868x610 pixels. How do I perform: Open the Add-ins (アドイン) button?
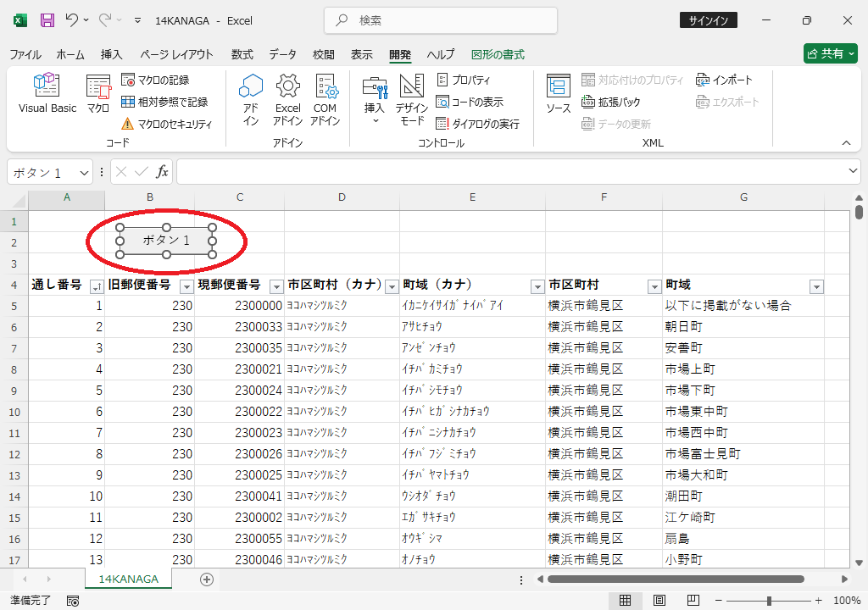pyautogui.click(x=251, y=100)
